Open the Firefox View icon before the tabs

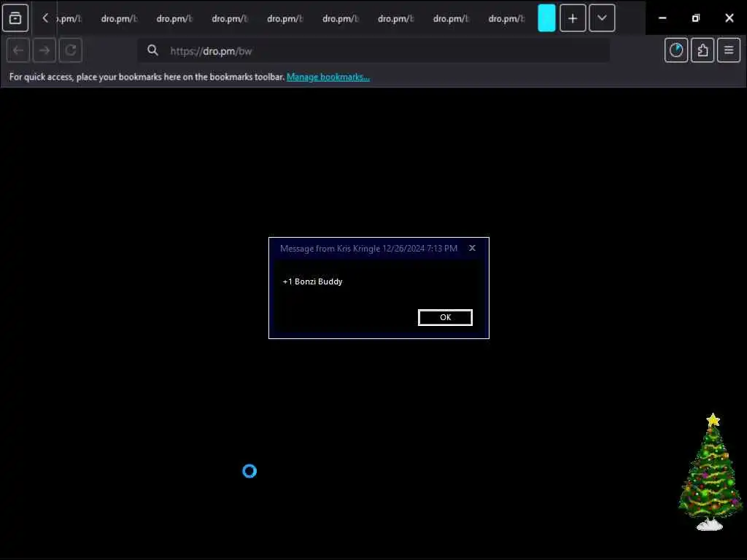pyautogui.click(x=15, y=18)
